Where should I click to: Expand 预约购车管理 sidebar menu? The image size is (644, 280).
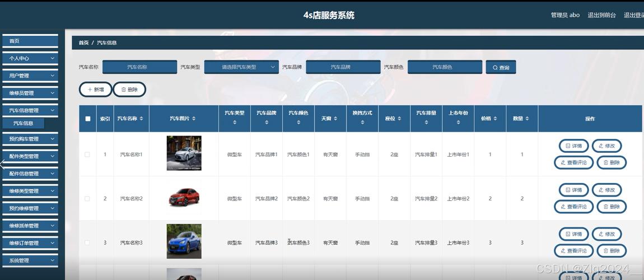[30, 139]
